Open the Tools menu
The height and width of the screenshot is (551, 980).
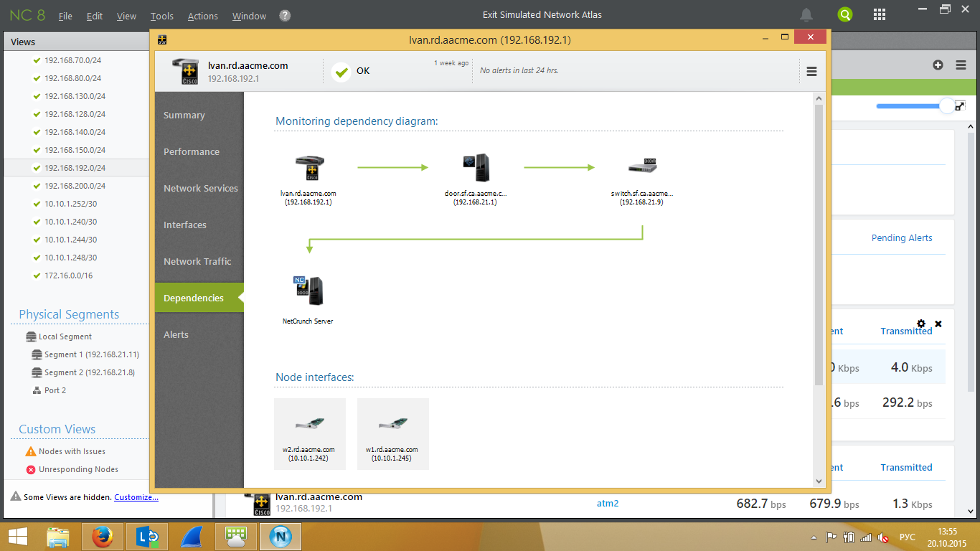tap(161, 15)
